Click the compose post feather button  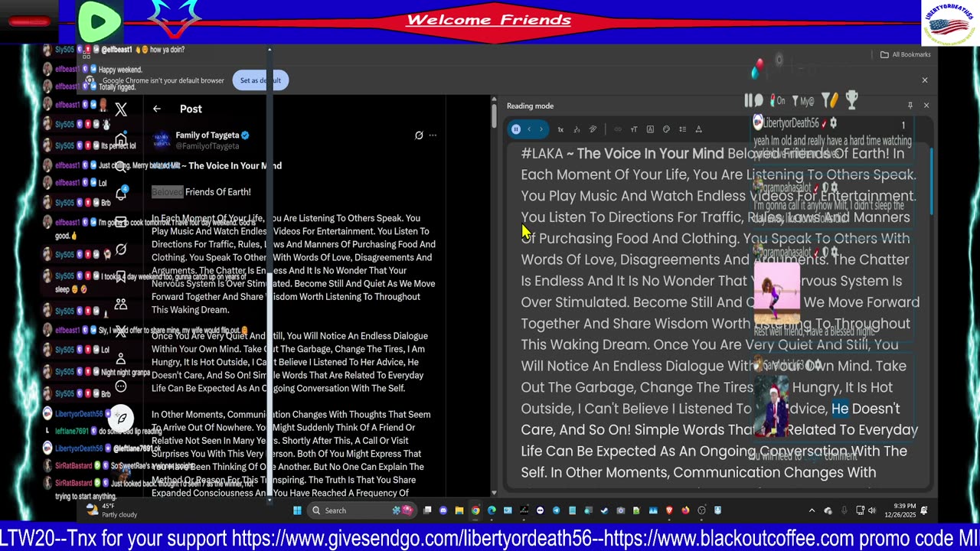point(121,419)
